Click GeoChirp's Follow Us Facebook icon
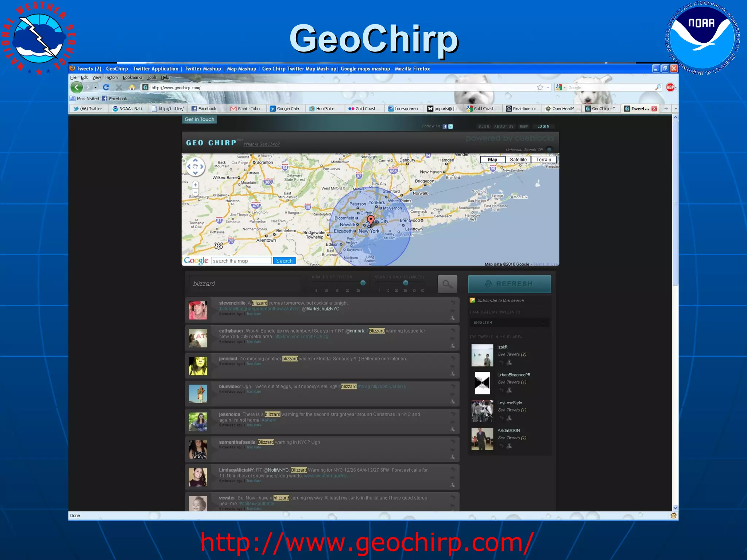 [445, 127]
